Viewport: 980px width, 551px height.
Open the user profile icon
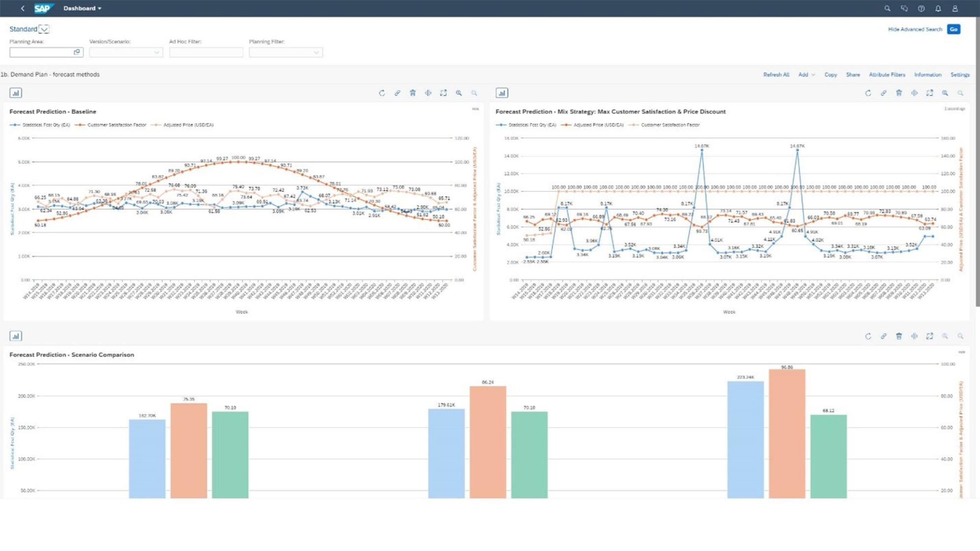[x=955, y=8]
